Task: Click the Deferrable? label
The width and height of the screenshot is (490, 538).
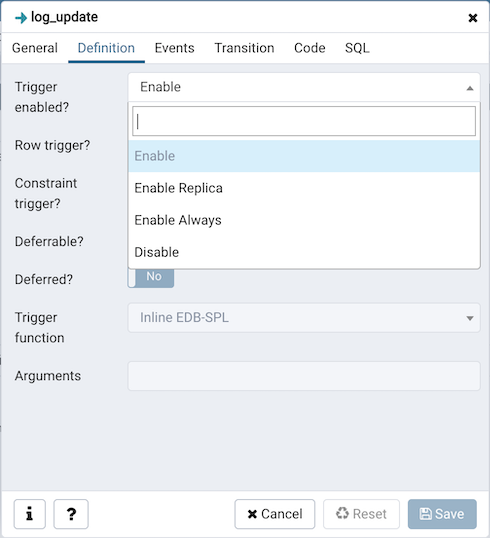Action: (x=49, y=242)
